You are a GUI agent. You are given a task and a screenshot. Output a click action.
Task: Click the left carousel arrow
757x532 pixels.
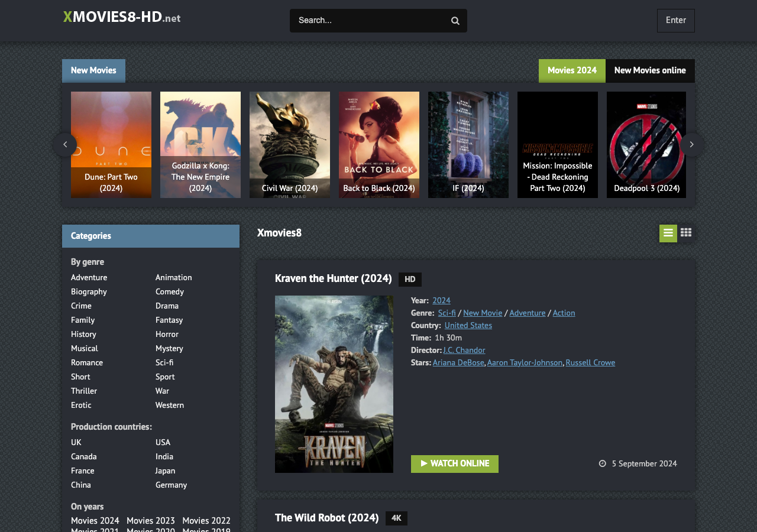65,144
